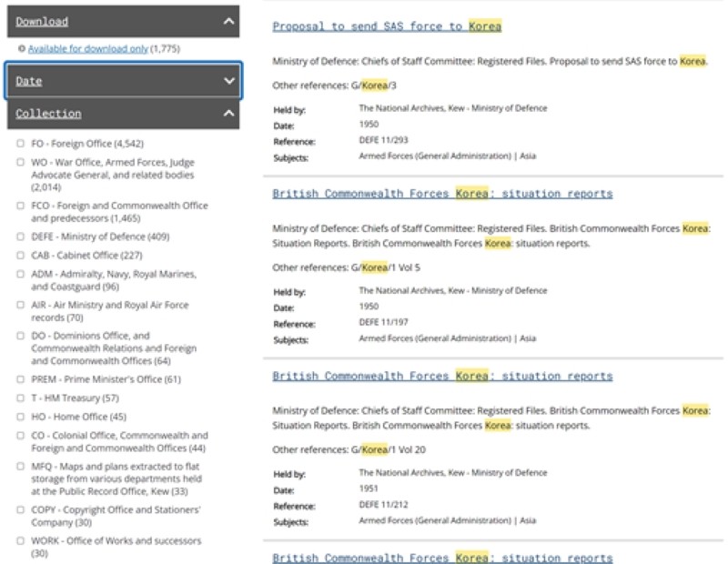Tick the WO - War Office checkbox
Screen dimensions: 728x564
coord(20,162)
